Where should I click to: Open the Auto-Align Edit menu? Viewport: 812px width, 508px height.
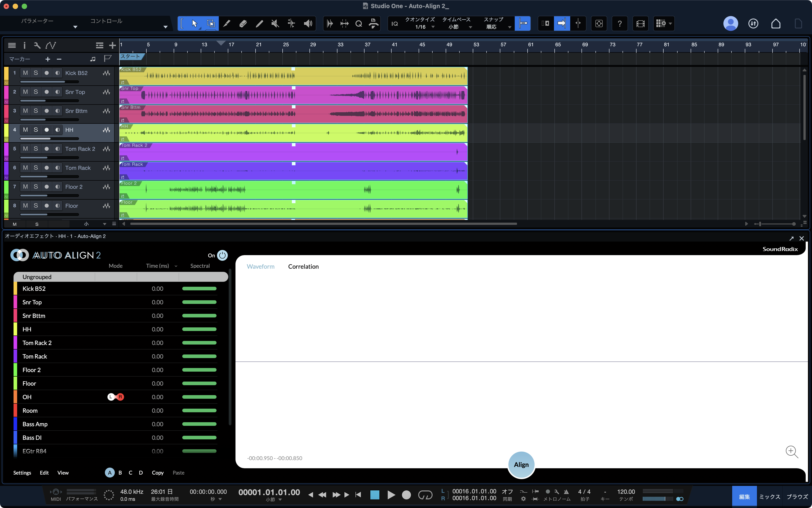tap(44, 473)
